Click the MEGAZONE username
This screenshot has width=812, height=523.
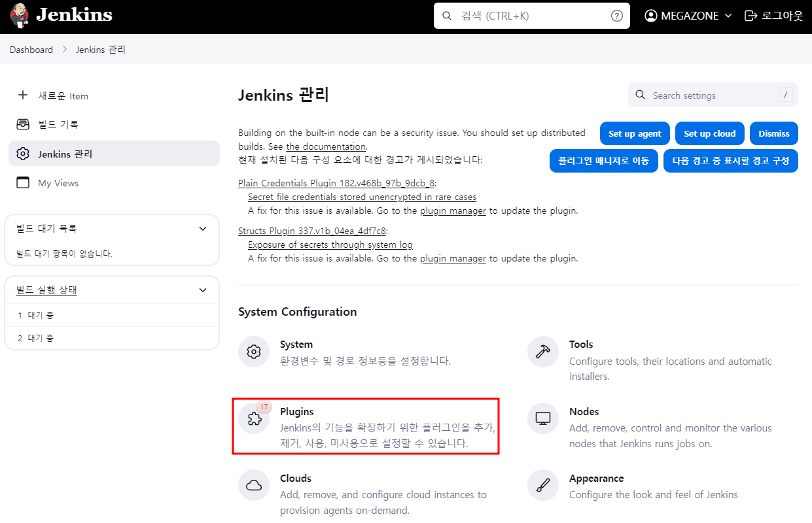(x=690, y=16)
